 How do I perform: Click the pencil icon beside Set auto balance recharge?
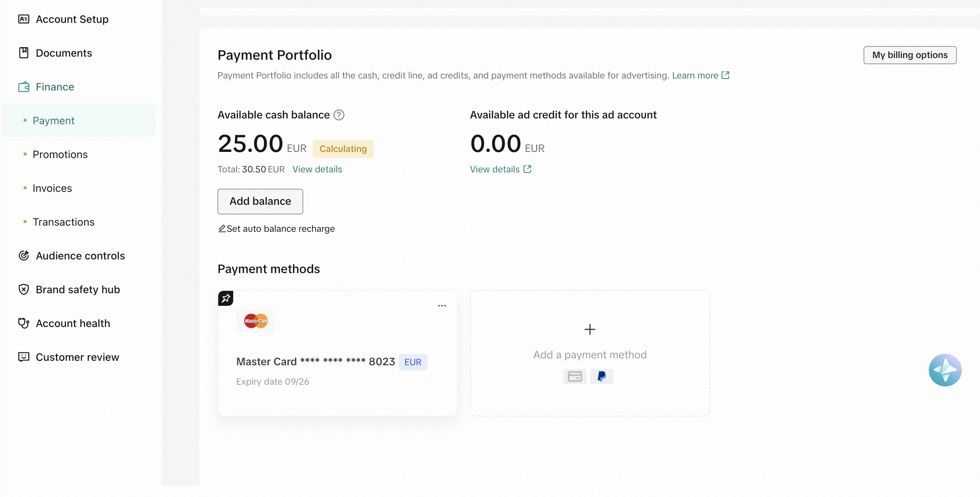(x=222, y=229)
